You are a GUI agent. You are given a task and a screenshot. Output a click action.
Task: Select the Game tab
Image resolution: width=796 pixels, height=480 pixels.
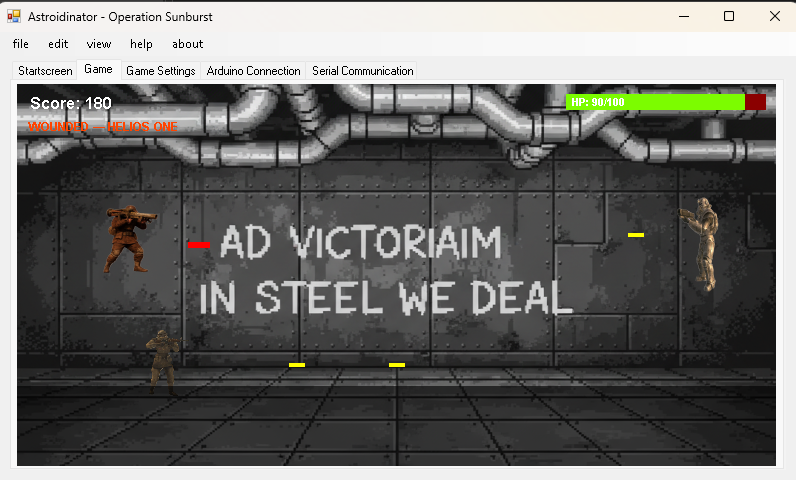[98, 69]
